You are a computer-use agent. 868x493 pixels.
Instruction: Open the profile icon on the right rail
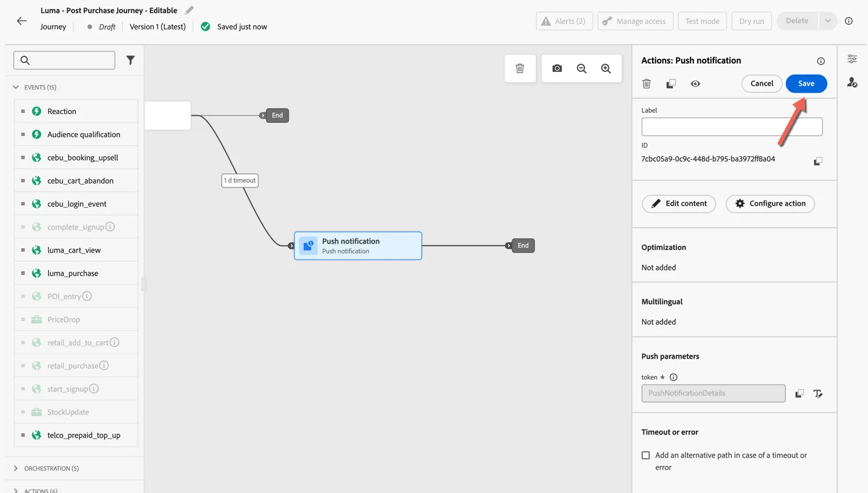coord(852,83)
